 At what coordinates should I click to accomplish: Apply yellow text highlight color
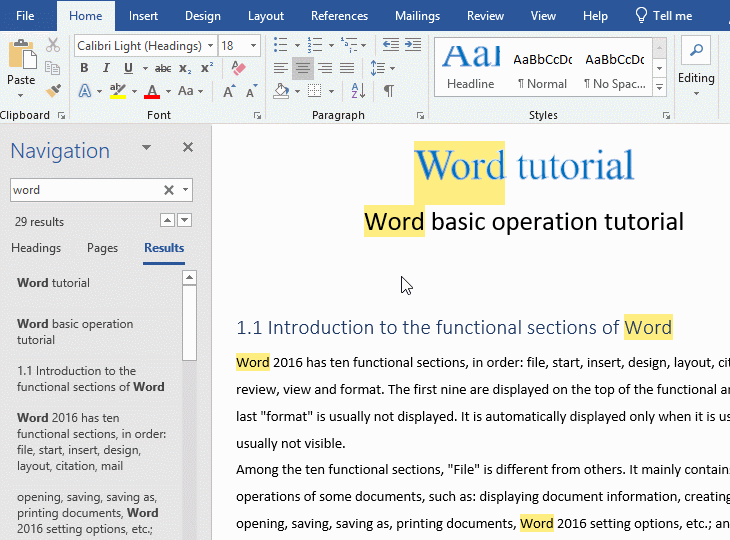117,91
